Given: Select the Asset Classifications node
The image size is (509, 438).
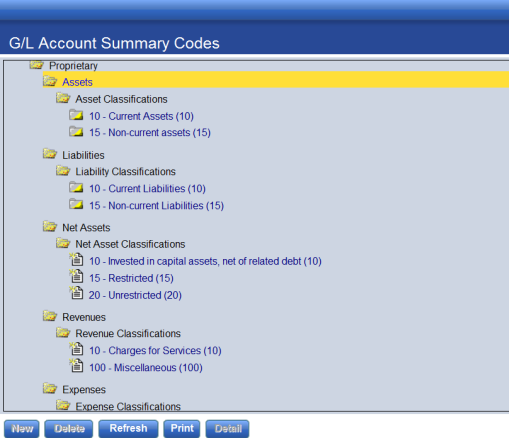Looking at the screenshot, I should pyautogui.click(x=121, y=99).
